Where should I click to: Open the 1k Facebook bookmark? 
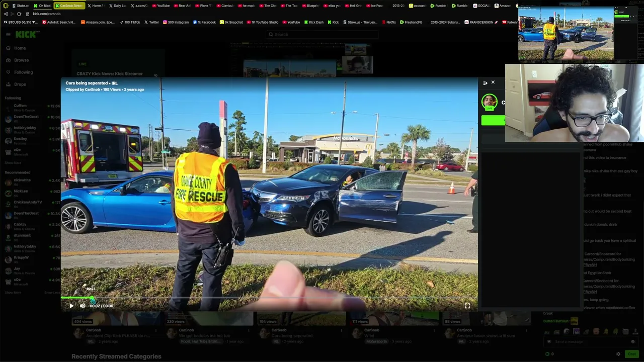coord(204,22)
